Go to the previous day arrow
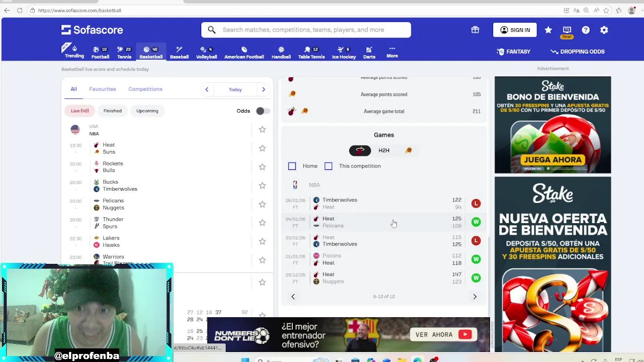The image size is (644, 362). 207,89
